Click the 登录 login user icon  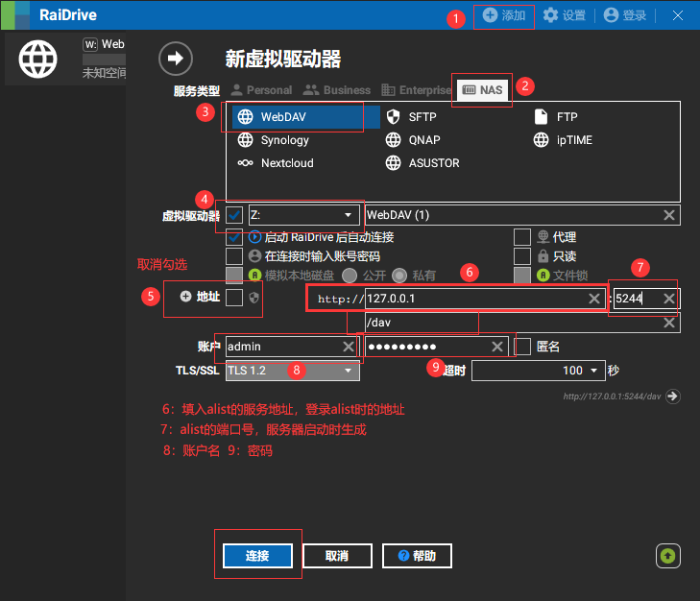[611, 15]
